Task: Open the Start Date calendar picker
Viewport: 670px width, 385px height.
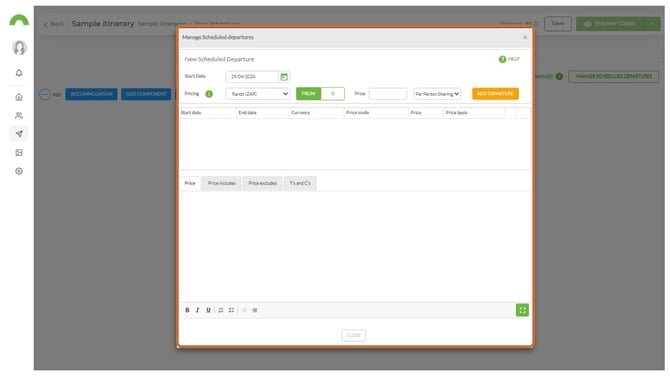Action: click(x=284, y=77)
